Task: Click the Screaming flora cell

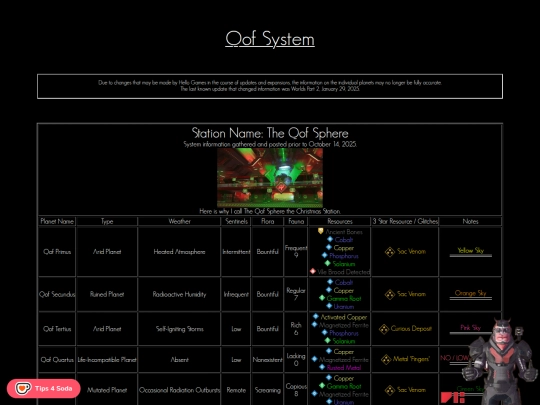Action: coord(268,390)
